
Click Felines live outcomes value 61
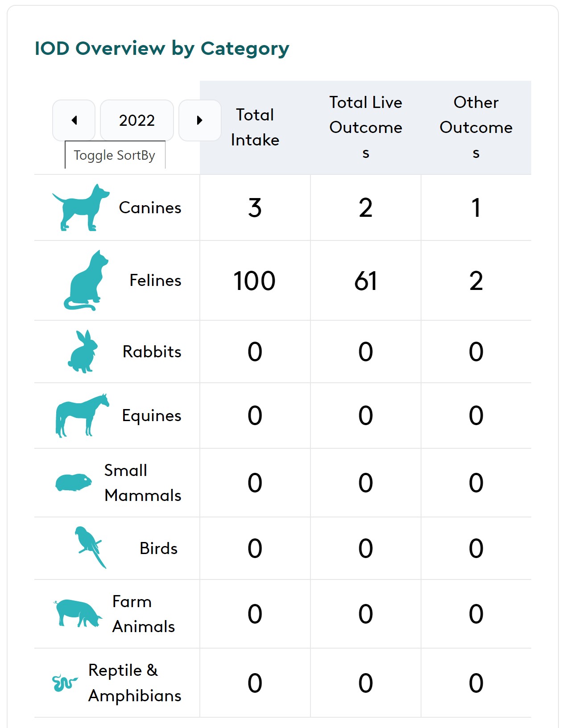365,281
